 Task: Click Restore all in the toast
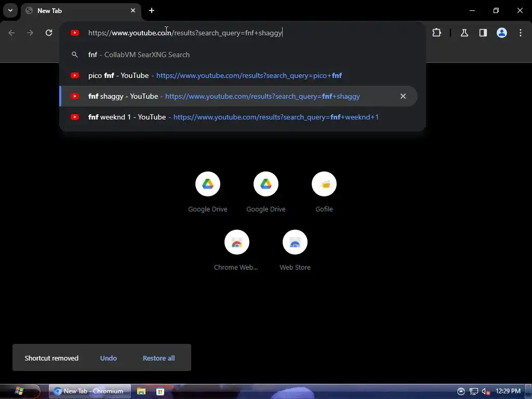pos(159,358)
